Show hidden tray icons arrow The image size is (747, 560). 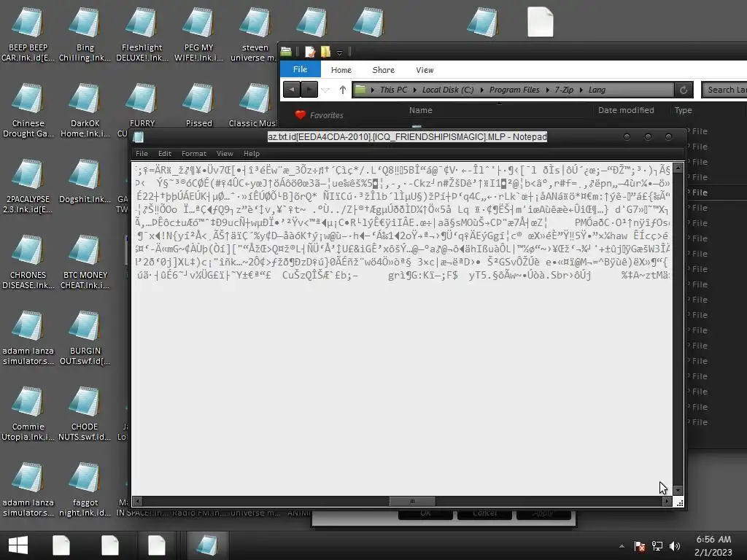[622, 546]
